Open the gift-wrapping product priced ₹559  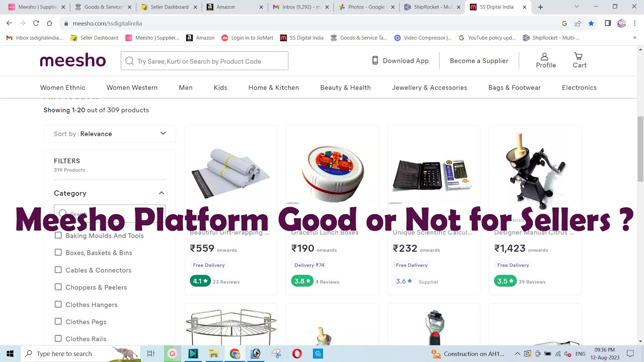point(231,210)
